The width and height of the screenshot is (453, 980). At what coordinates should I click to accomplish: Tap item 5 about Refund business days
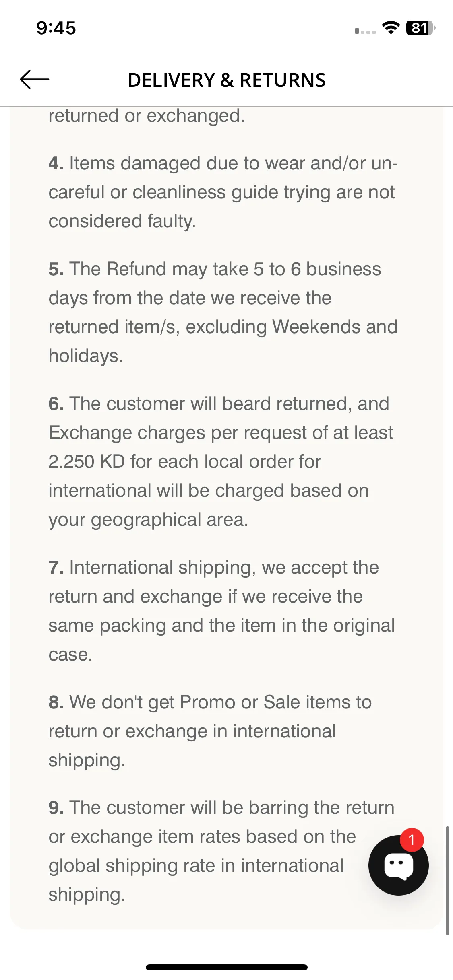(223, 312)
